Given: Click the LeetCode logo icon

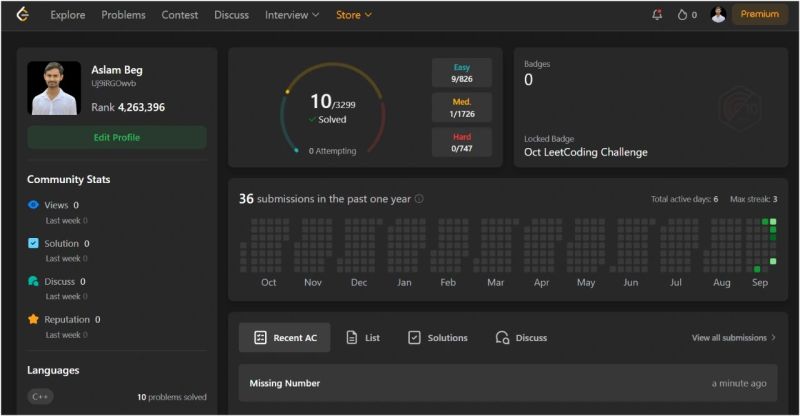Looking at the screenshot, I should pyautogui.click(x=22, y=14).
